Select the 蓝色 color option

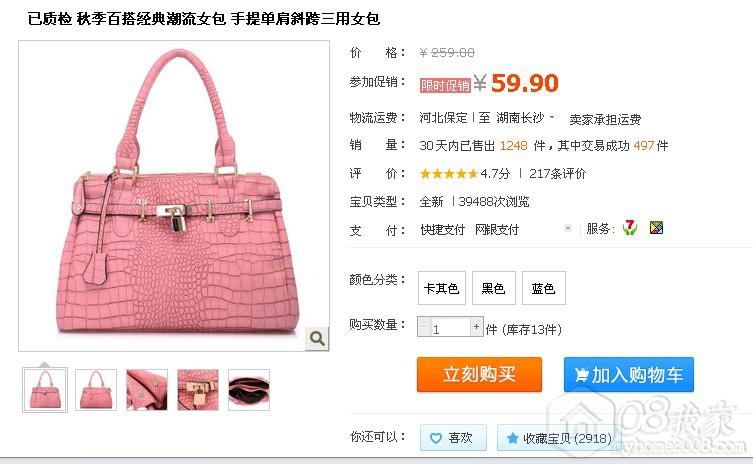[544, 288]
